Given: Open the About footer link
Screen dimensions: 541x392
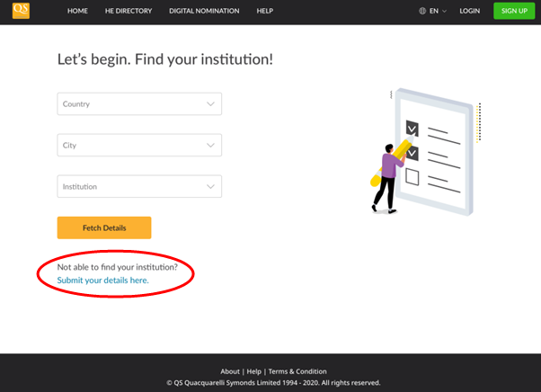Looking at the screenshot, I should pos(230,371).
